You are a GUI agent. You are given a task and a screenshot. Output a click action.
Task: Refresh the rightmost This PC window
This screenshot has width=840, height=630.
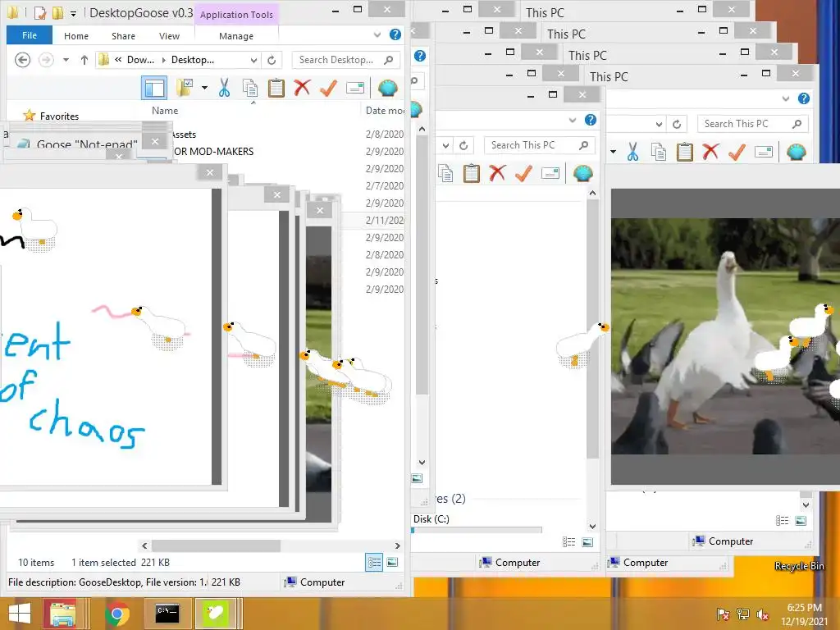[677, 125]
